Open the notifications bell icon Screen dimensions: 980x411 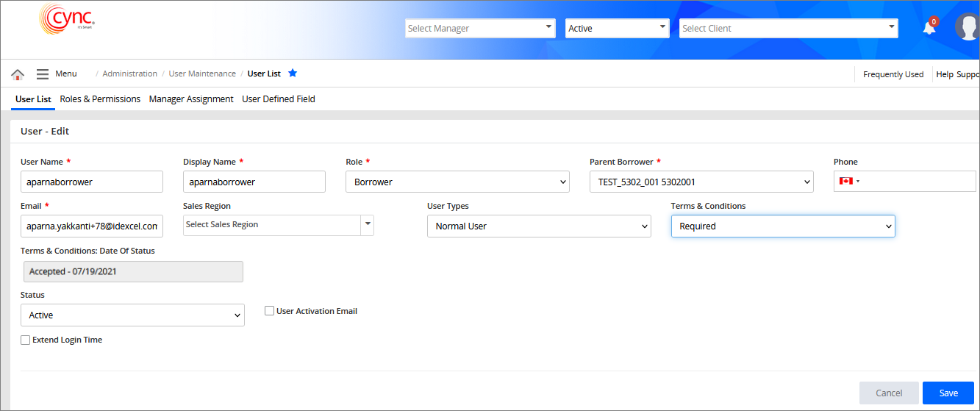[x=929, y=28]
